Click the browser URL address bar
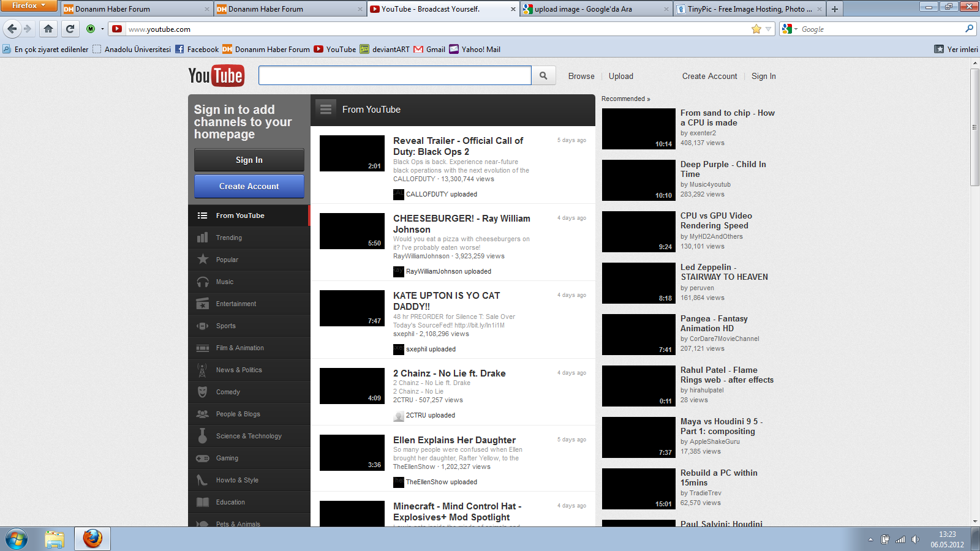 click(x=439, y=29)
